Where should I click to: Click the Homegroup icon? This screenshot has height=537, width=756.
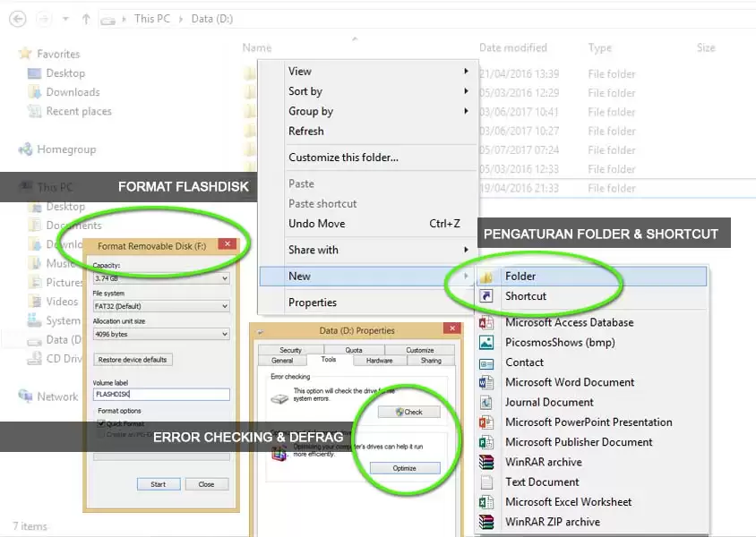pos(25,149)
